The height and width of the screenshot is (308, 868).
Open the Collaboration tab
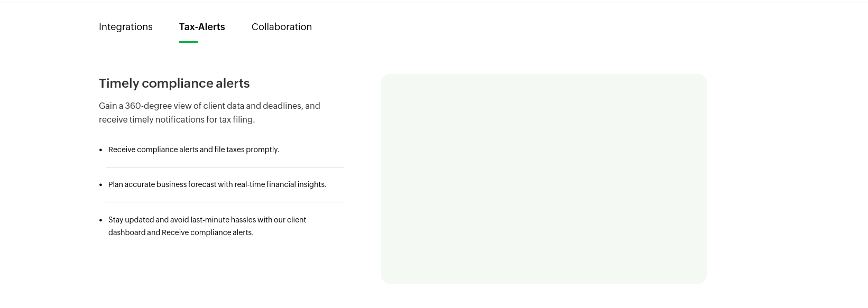pos(282,27)
